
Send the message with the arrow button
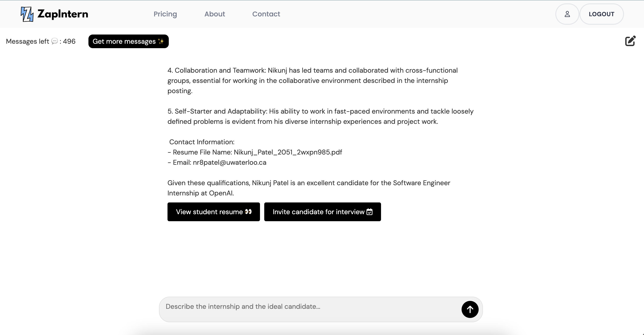[x=470, y=309]
